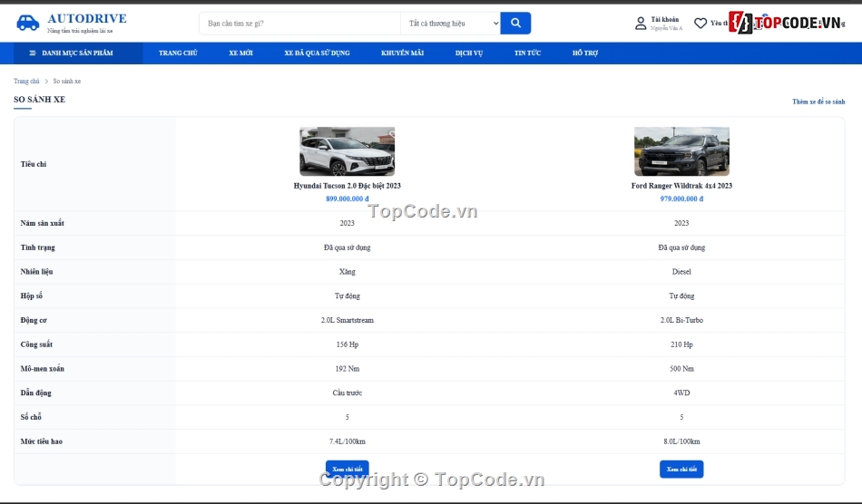Click the Trang chủ breadcrumb link
This screenshot has width=862, height=504.
tap(26, 82)
